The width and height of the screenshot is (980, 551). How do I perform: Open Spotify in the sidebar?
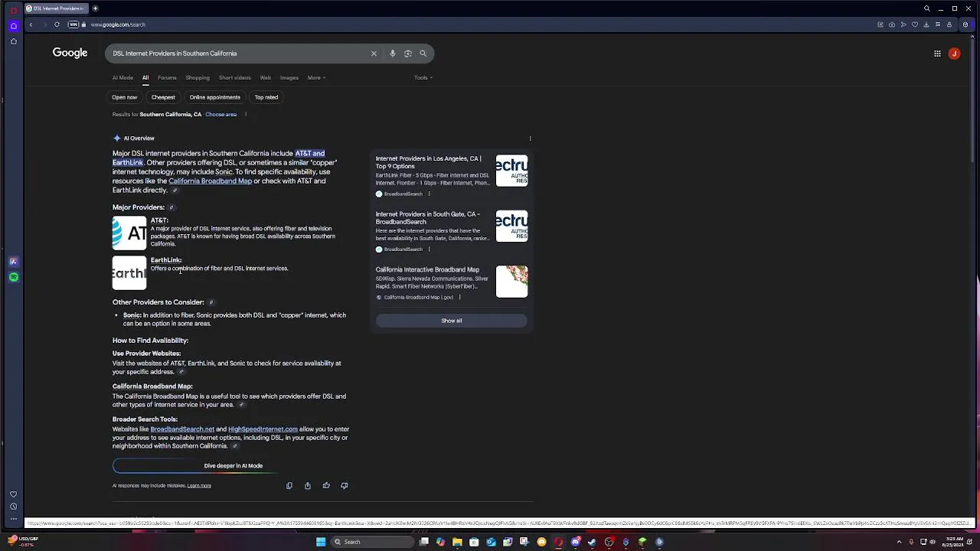[x=13, y=277]
